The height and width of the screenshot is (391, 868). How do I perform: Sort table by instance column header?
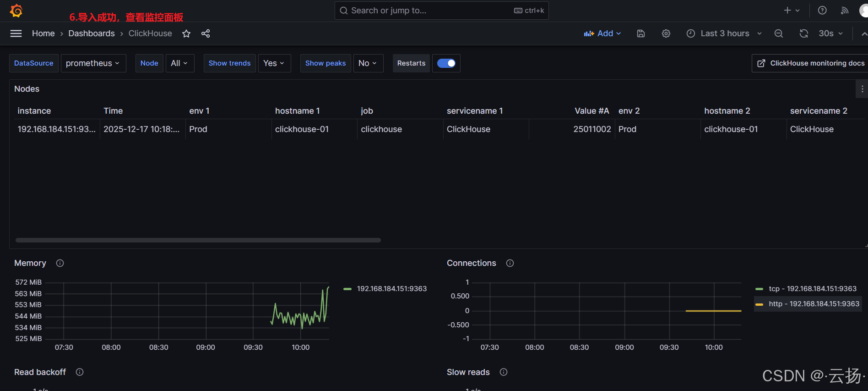click(34, 111)
